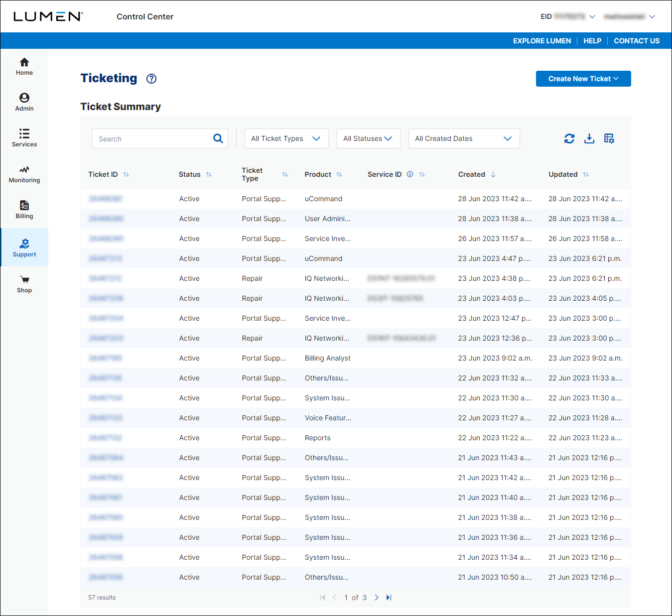Open the EID account dropdown
This screenshot has height=616, width=672.
pyautogui.click(x=568, y=16)
